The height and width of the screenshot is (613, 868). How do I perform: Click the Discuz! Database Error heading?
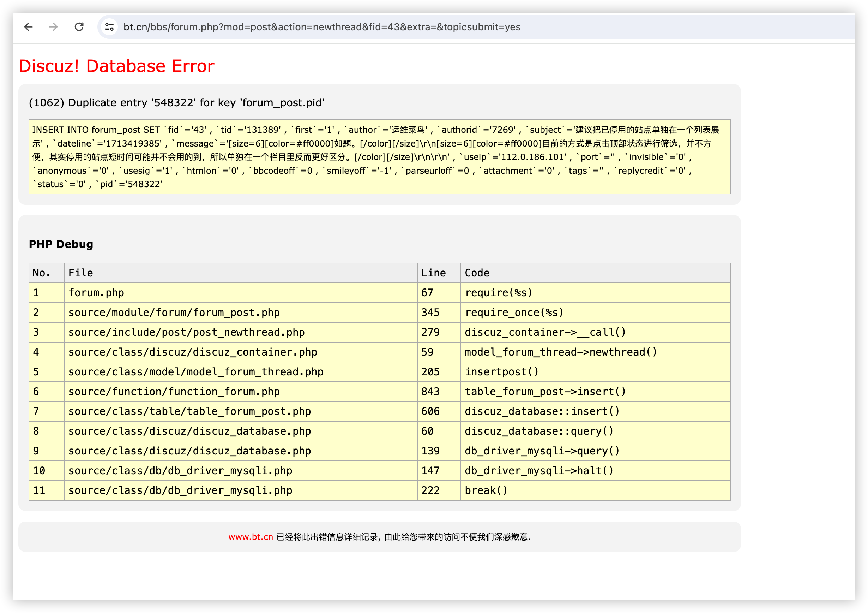pyautogui.click(x=116, y=66)
